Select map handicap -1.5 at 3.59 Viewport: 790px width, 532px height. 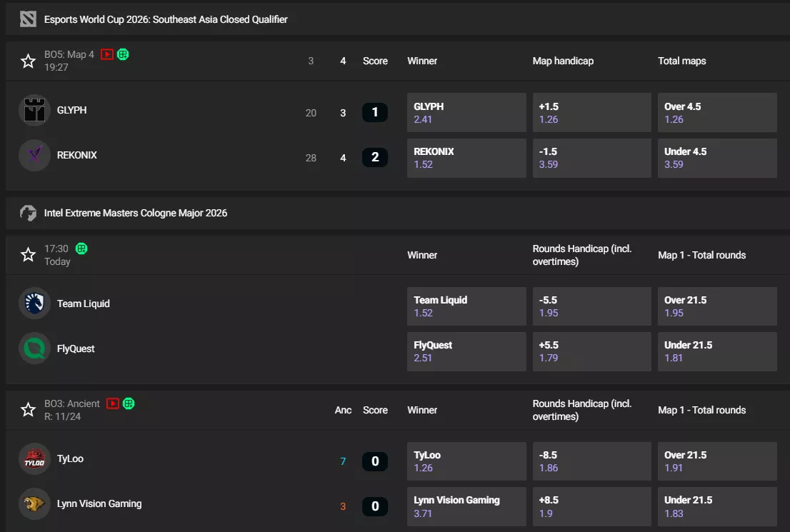(x=592, y=158)
